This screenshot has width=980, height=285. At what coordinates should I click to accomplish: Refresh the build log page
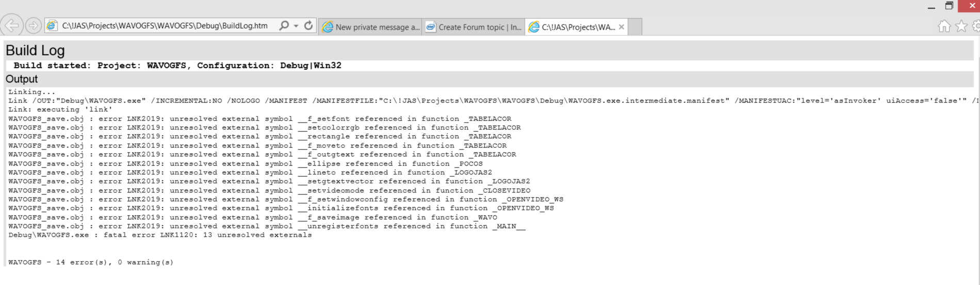[308, 26]
